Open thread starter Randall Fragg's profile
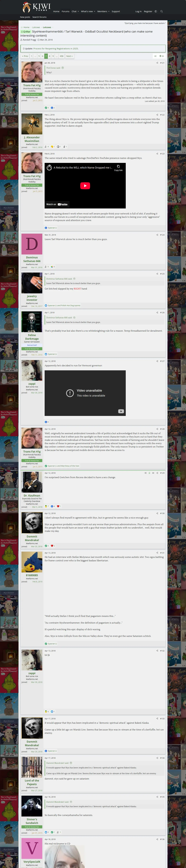Screen dimensions: 186x868 29,40
